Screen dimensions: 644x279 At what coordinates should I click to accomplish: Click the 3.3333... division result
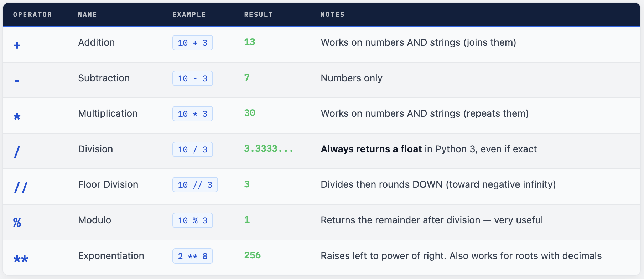coord(269,149)
